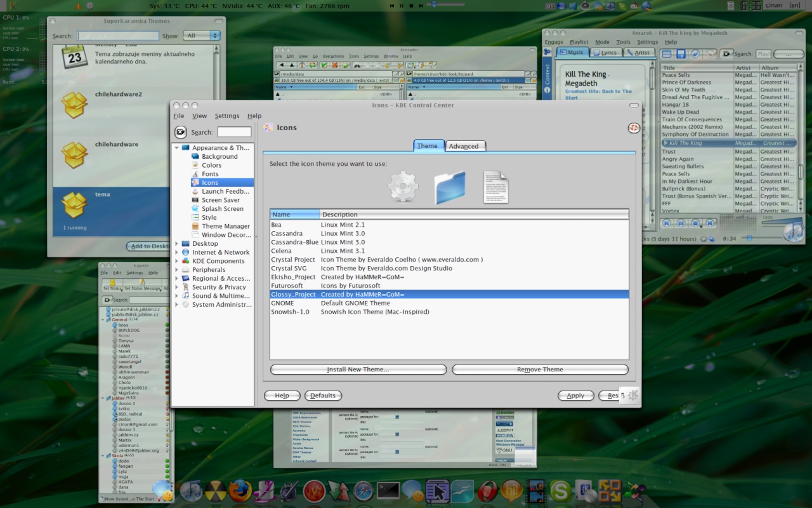Click Amarok's clear playlist search icon
This screenshot has width=812, height=508.
pos(727,54)
